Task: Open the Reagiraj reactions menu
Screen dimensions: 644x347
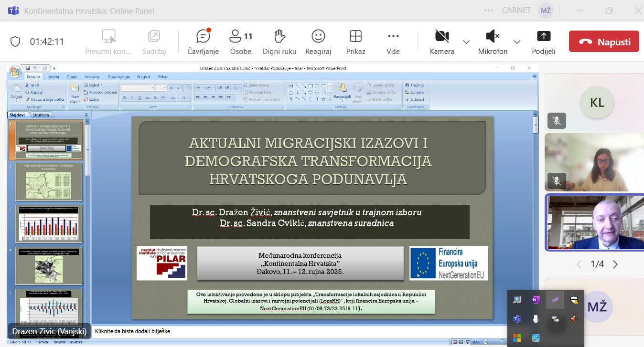Action: point(318,42)
